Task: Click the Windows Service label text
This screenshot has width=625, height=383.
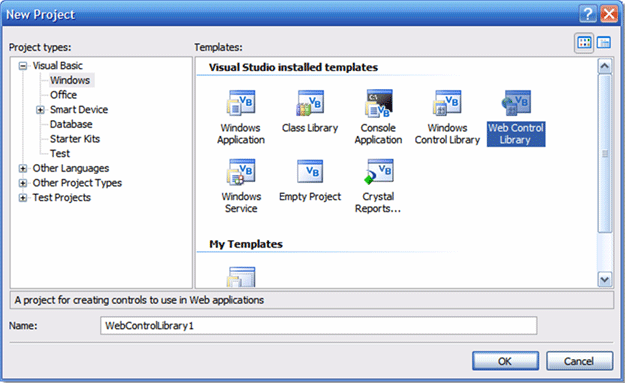Action: pos(241,202)
